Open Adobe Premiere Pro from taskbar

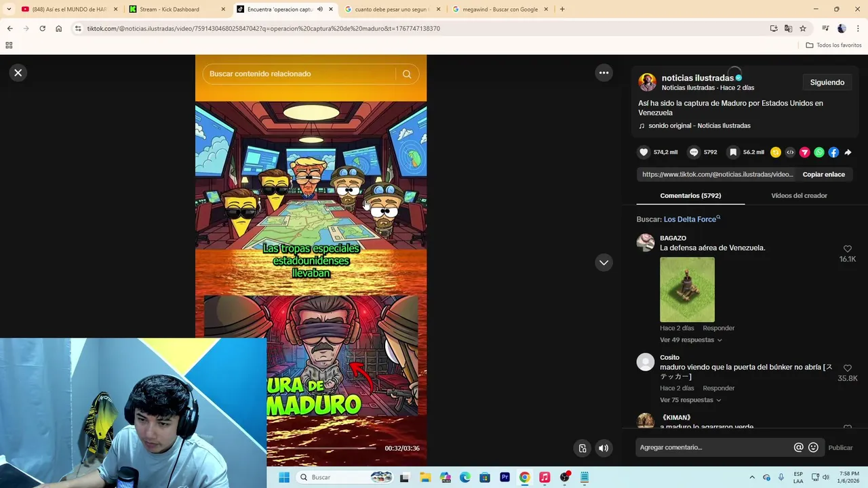(x=505, y=477)
